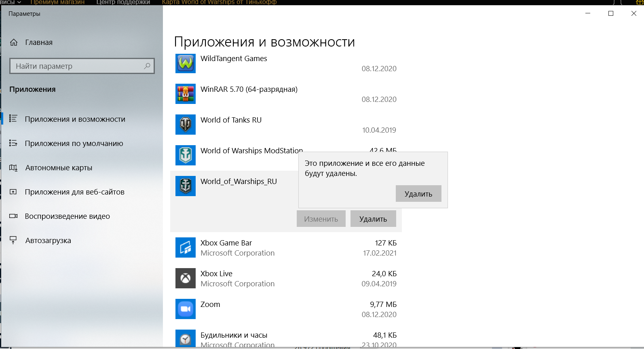Select World of Warships ModStation icon
The width and height of the screenshot is (644, 349).
186,156
